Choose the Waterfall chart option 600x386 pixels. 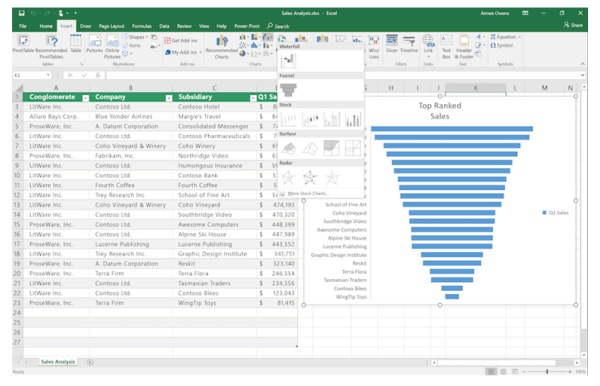[x=288, y=61]
